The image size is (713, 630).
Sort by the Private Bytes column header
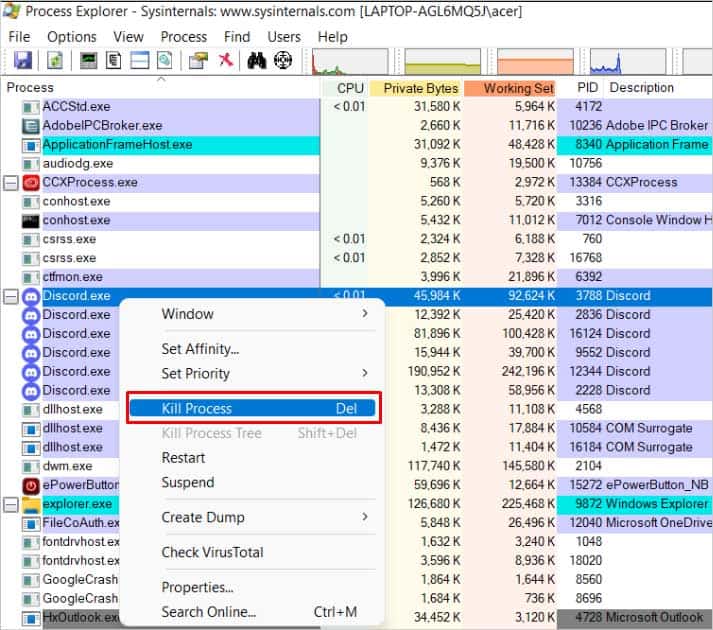click(x=416, y=88)
